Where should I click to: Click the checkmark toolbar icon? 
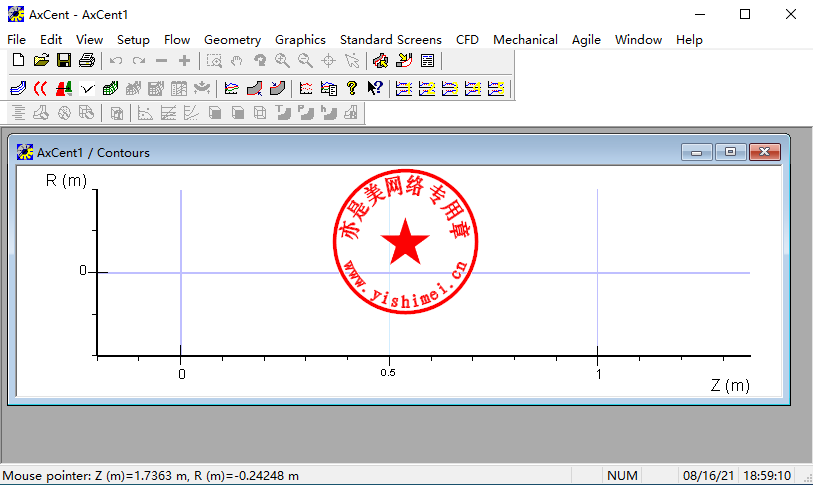coord(87,89)
